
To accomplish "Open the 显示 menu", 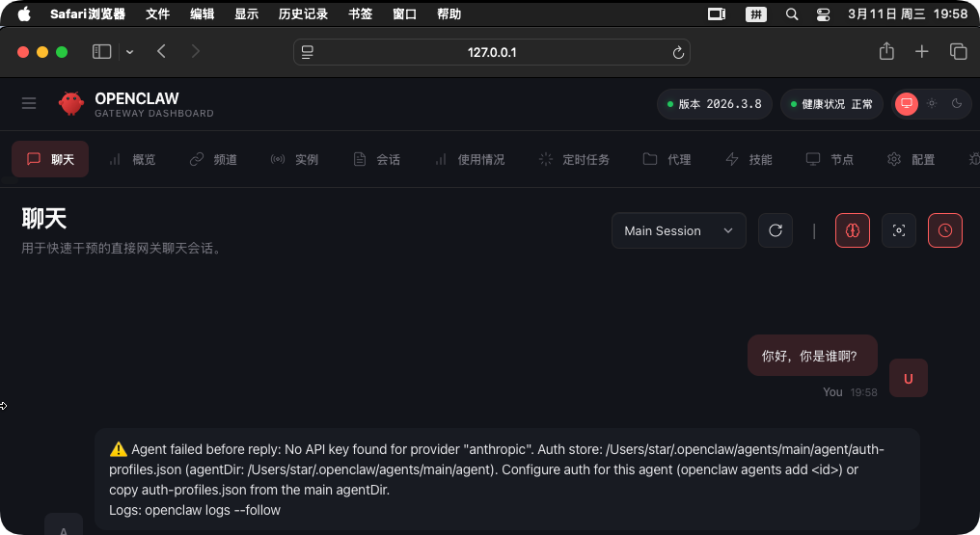I will pyautogui.click(x=246, y=13).
